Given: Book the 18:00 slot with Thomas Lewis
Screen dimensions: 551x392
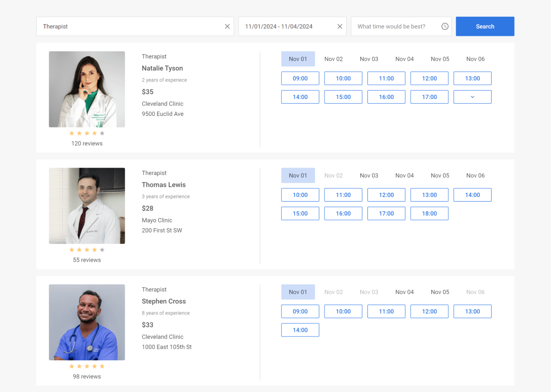Looking at the screenshot, I should pyautogui.click(x=429, y=213).
